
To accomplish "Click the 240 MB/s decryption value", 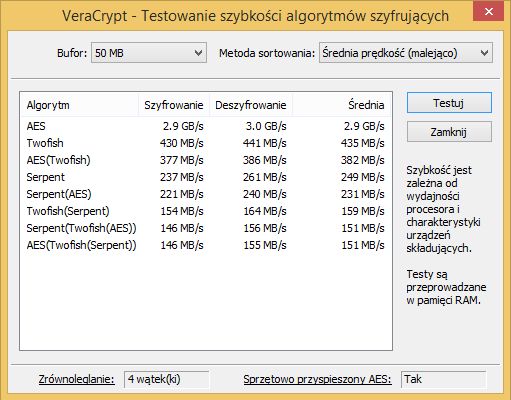I will tap(264, 194).
